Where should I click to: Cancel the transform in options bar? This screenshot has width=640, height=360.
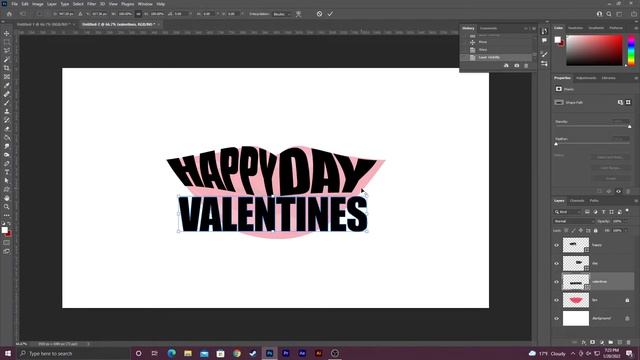[x=319, y=14]
